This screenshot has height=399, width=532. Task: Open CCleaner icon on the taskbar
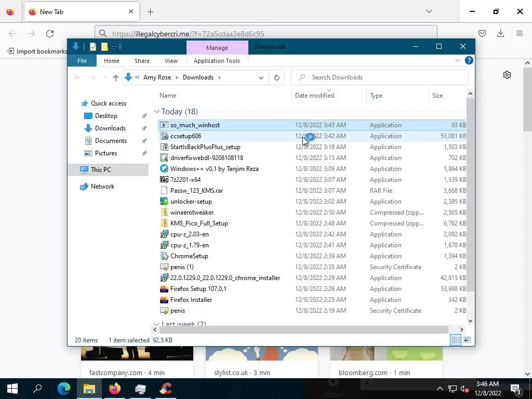click(166, 389)
